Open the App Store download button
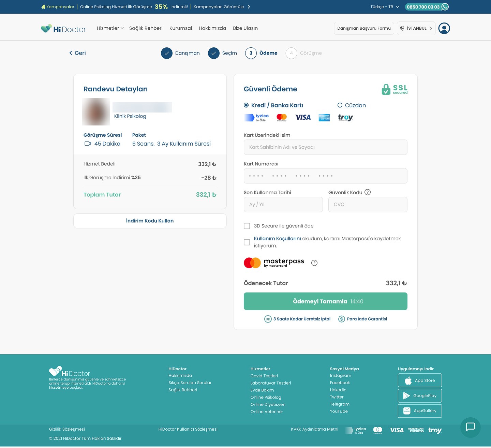This screenshot has height=448, width=491. click(420, 380)
